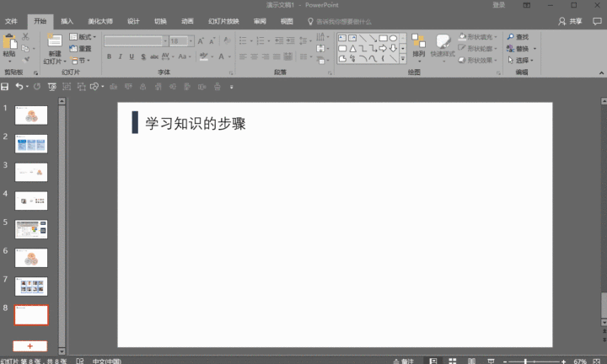The image size is (607, 364).
Task: Click the Cut scissors icon
Action: pyautogui.click(x=25, y=37)
